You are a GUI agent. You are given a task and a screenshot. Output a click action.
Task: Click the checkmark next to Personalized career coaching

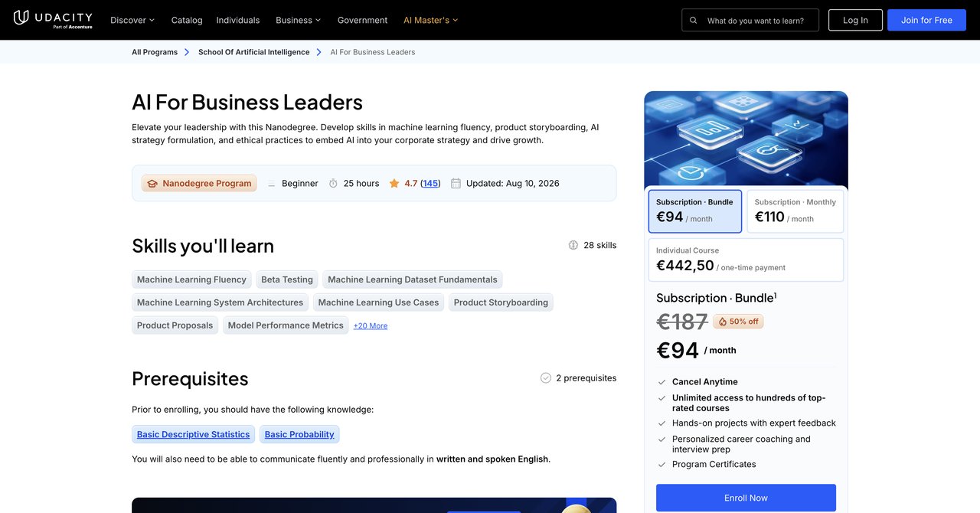pos(661,439)
